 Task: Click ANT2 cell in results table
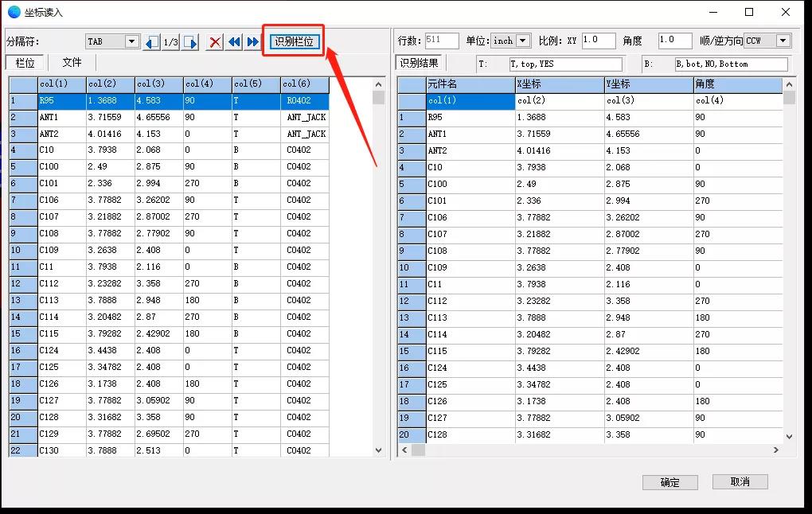point(470,150)
